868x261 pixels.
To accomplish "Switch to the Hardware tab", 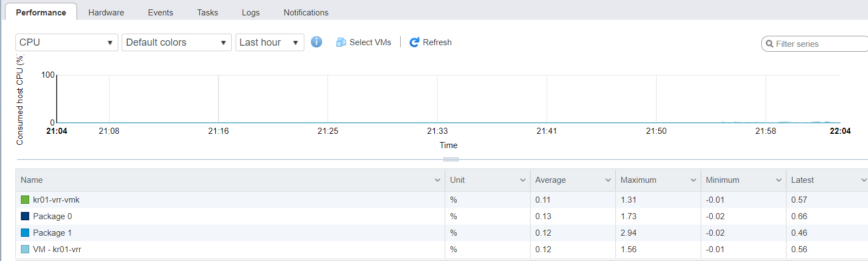I will tap(106, 12).
